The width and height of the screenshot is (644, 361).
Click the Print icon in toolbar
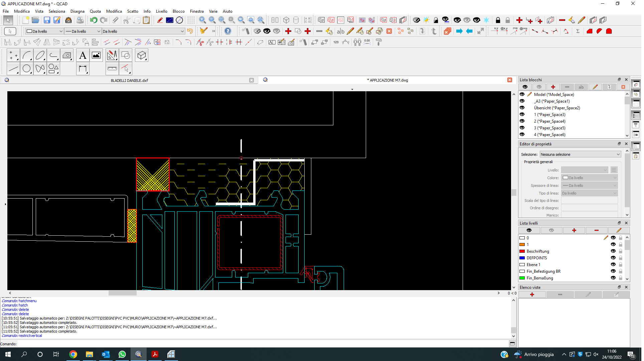tap(80, 20)
